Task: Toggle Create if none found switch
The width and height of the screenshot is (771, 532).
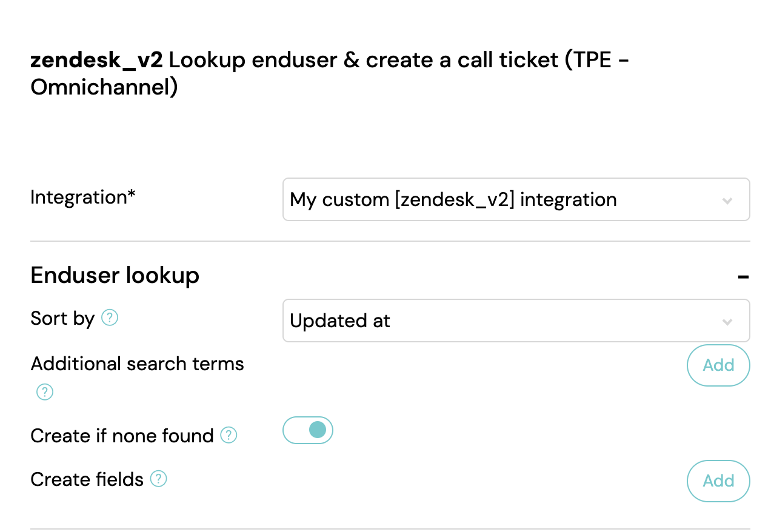Action: click(x=308, y=430)
